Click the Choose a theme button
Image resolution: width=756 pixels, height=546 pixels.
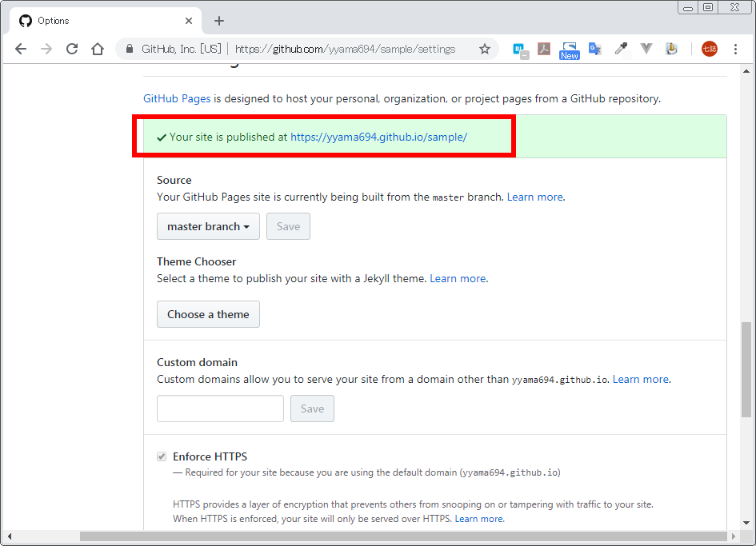click(x=208, y=314)
